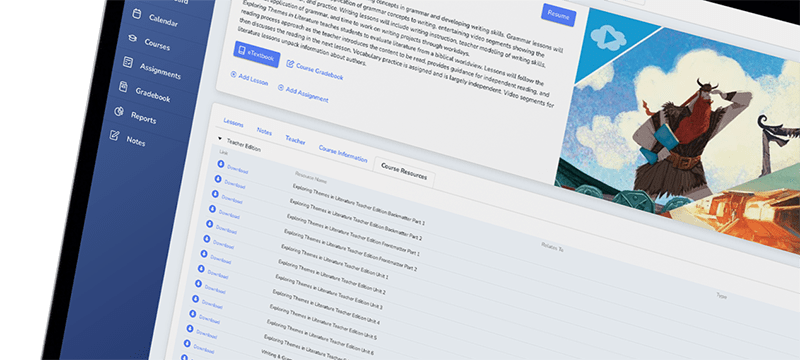Select the Teacher tab
Image resolution: width=800 pixels, height=360 pixels.
pos(295,140)
